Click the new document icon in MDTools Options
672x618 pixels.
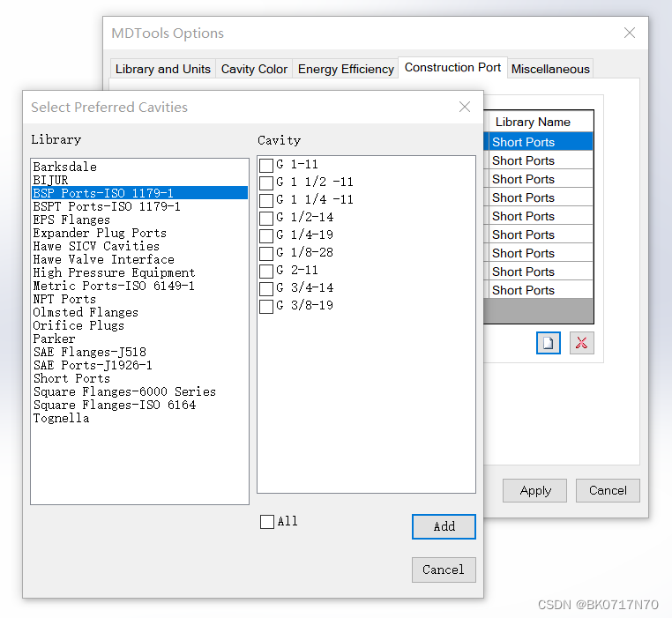[549, 343]
